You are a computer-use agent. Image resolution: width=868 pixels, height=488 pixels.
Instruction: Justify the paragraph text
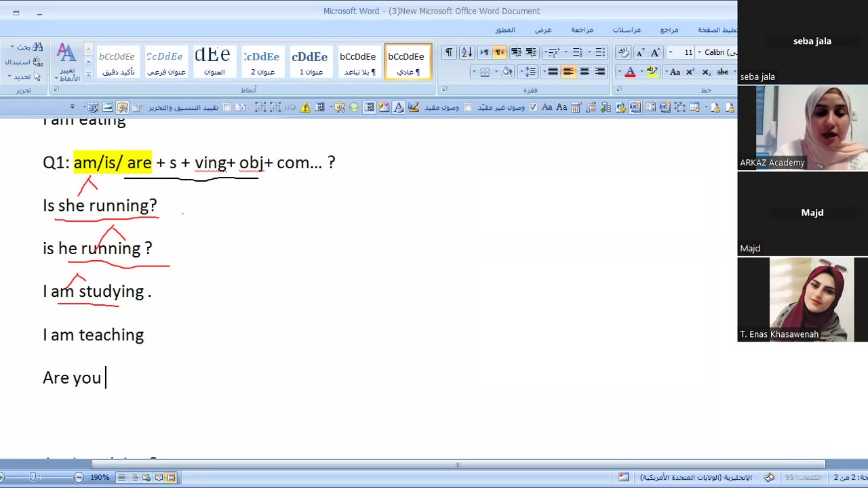pyautogui.click(x=553, y=72)
